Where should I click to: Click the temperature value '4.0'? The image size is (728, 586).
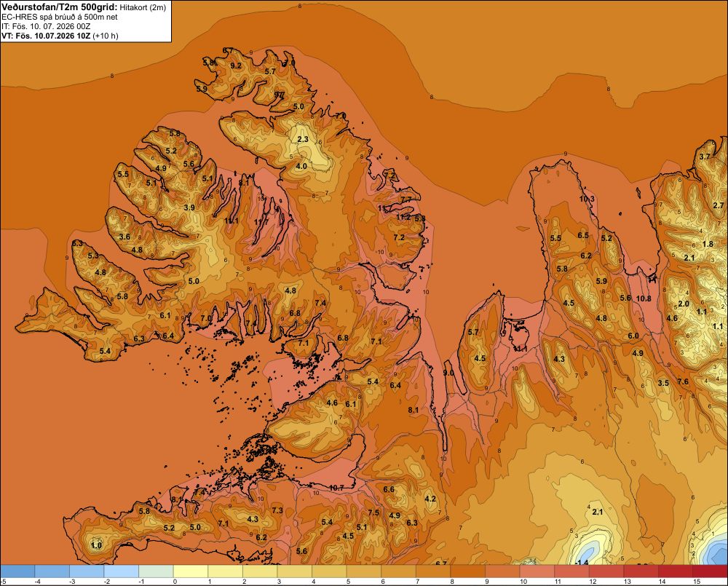(x=301, y=166)
